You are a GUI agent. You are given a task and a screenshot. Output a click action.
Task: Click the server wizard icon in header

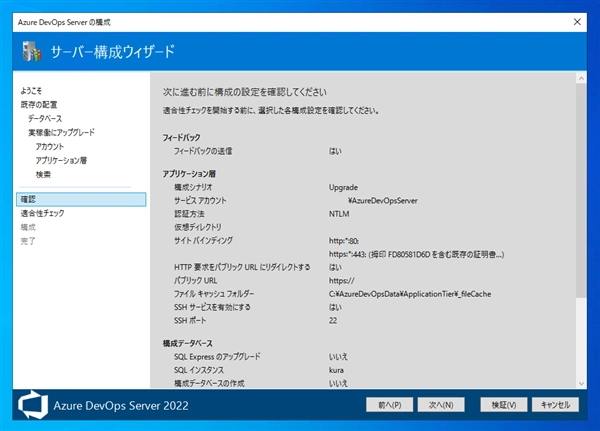[x=31, y=51]
